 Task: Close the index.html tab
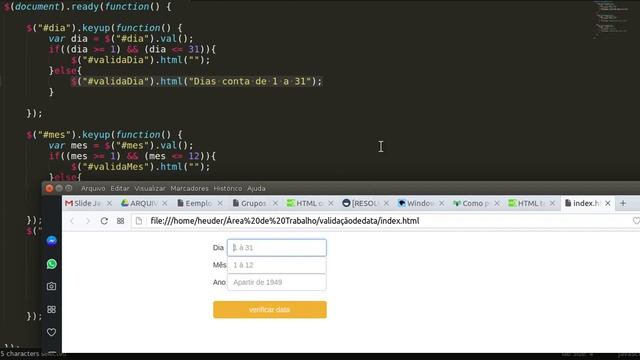tap(608, 203)
